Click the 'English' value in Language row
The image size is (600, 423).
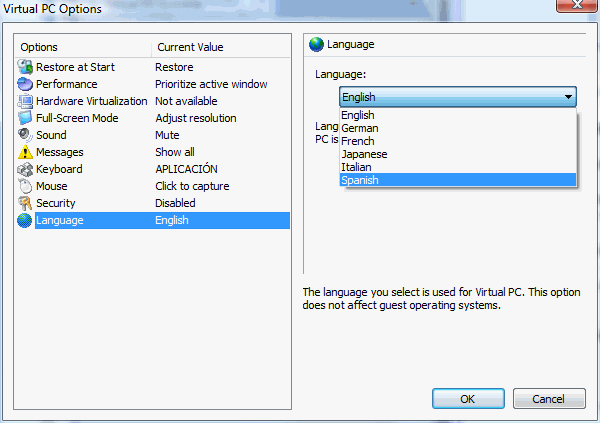click(x=172, y=220)
